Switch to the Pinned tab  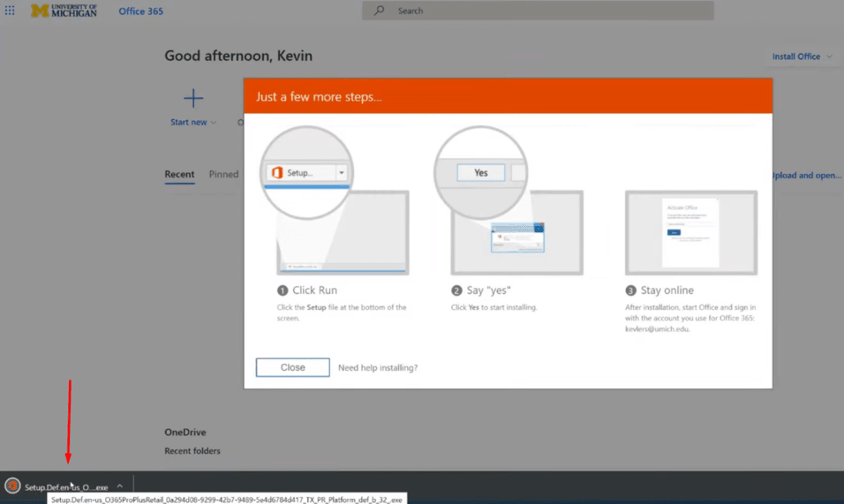click(x=223, y=174)
